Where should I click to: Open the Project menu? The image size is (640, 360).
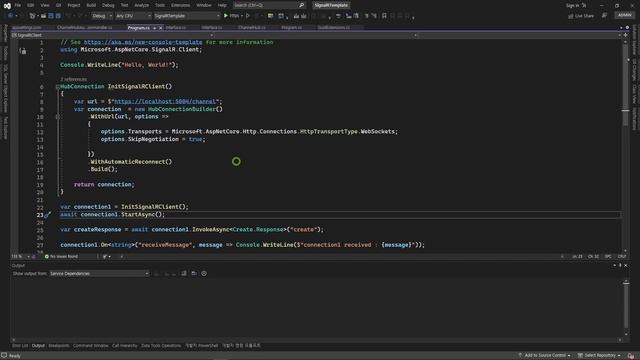coord(74,5)
